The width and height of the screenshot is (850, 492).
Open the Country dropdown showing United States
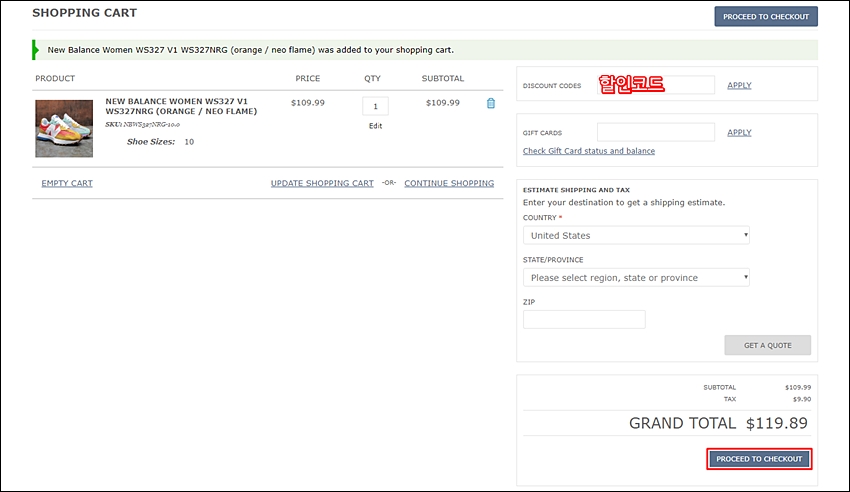pyautogui.click(x=636, y=235)
